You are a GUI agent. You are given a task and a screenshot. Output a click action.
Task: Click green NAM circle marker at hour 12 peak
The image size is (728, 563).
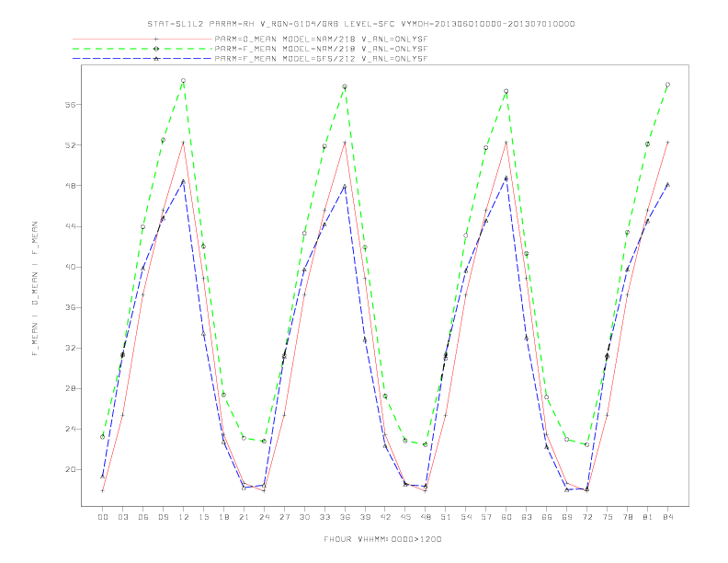coord(184,81)
